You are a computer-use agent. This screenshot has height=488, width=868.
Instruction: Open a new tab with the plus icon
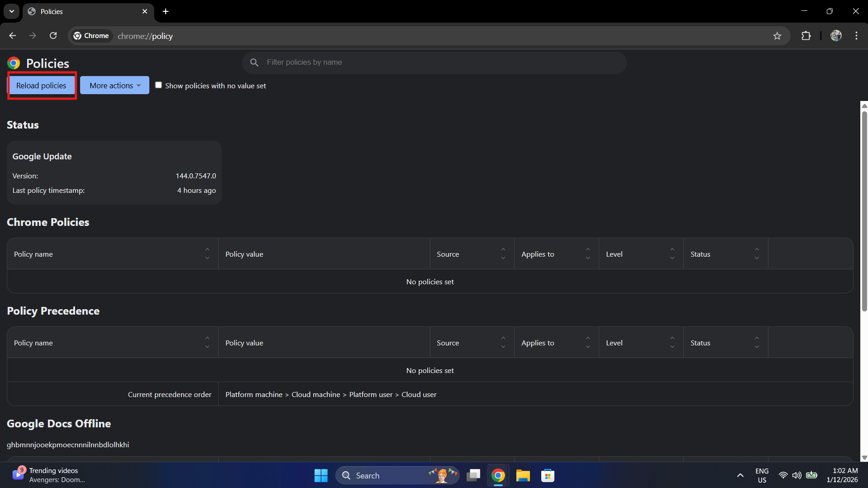(166, 11)
